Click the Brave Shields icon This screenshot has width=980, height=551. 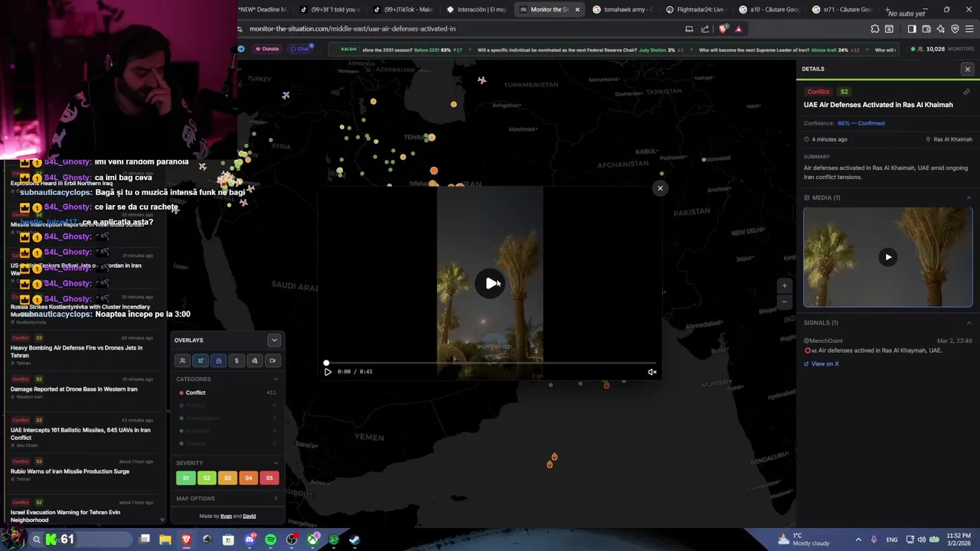click(x=723, y=29)
